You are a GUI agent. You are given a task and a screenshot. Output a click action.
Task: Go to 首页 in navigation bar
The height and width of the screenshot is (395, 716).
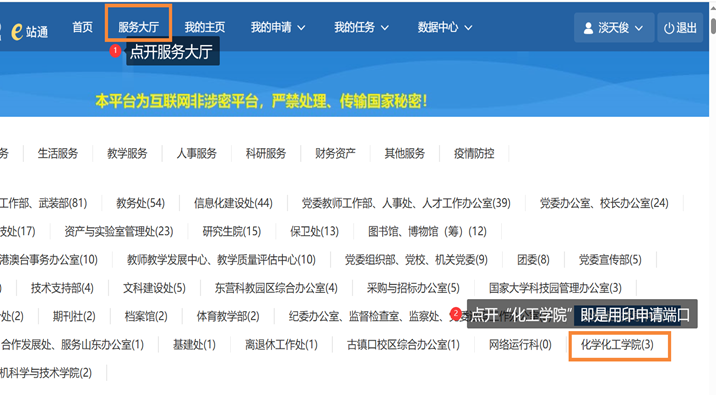[83, 27]
